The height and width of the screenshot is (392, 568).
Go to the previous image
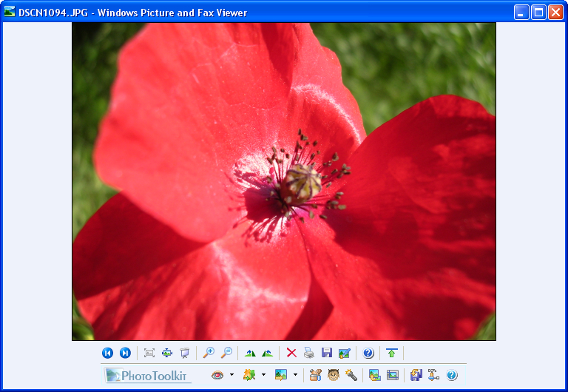click(107, 354)
